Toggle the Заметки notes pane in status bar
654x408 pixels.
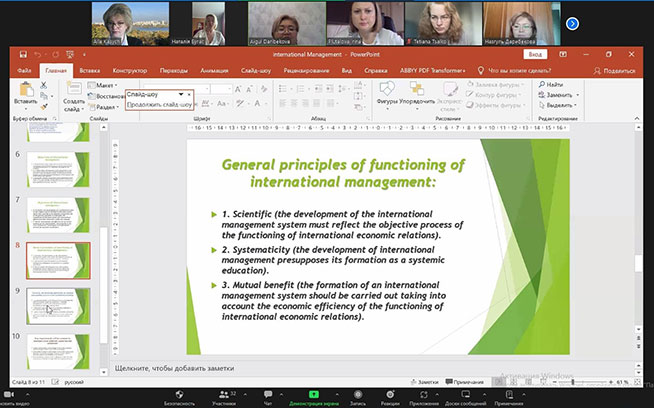click(x=425, y=382)
